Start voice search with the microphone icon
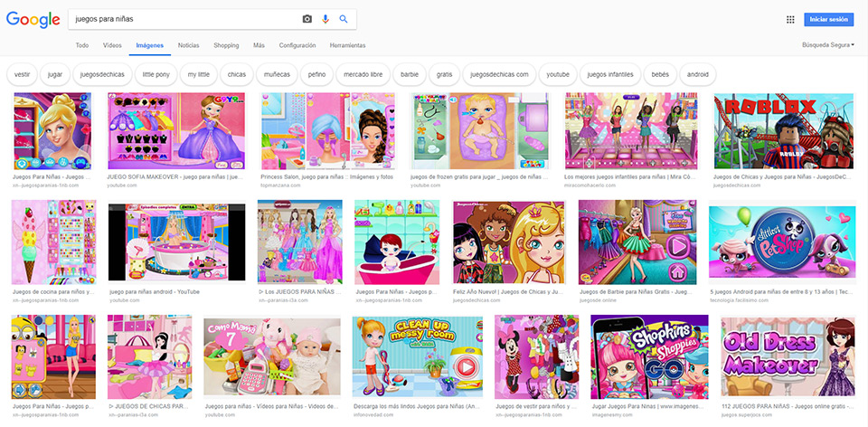Image resolution: width=868 pixels, height=427 pixels. [x=325, y=19]
